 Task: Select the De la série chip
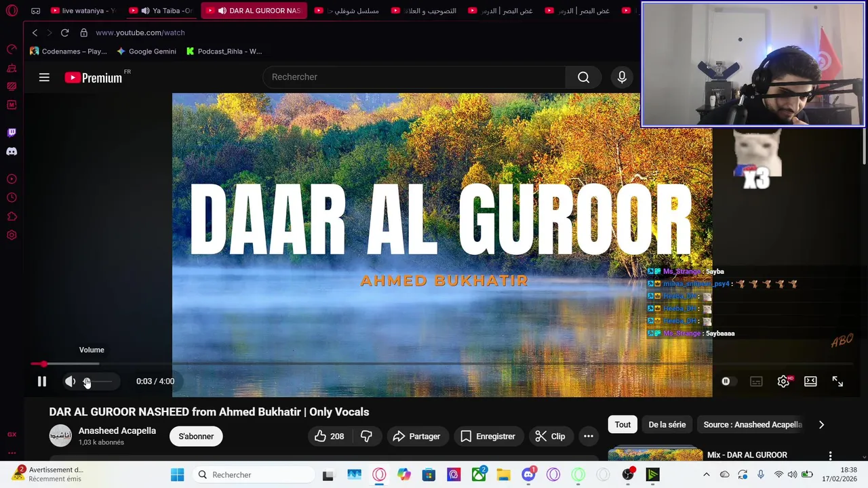pos(667,425)
